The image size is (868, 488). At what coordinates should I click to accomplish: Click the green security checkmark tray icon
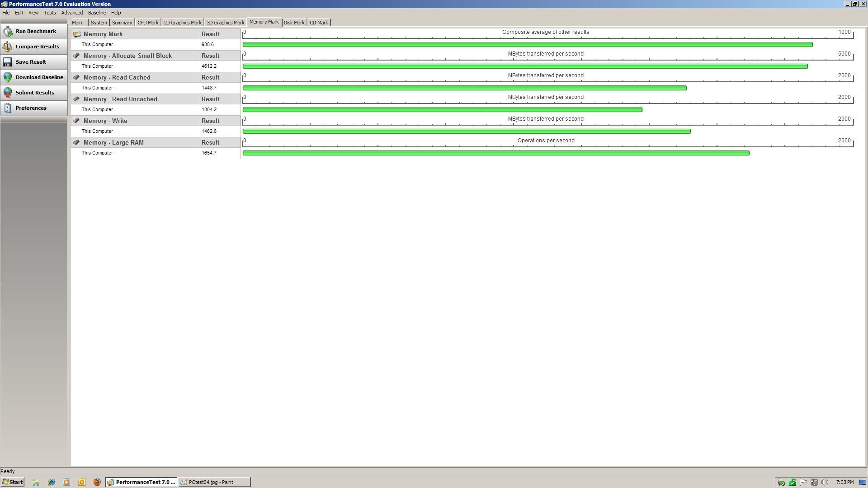tap(793, 482)
